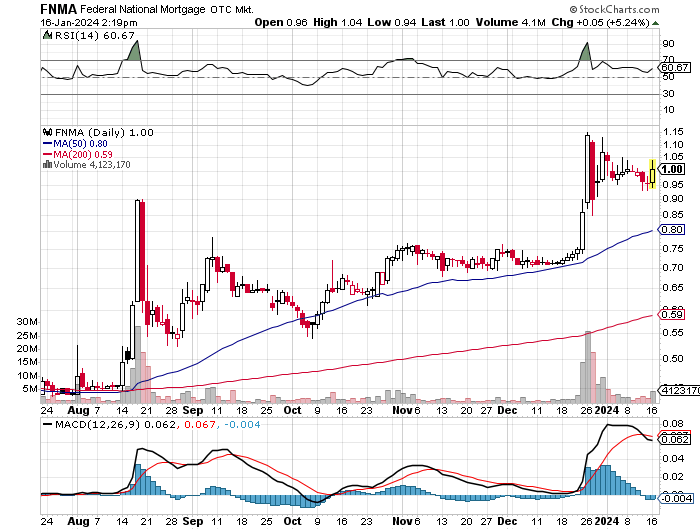Click the black MACD line marker in legend
700x530 pixels.
47,424
